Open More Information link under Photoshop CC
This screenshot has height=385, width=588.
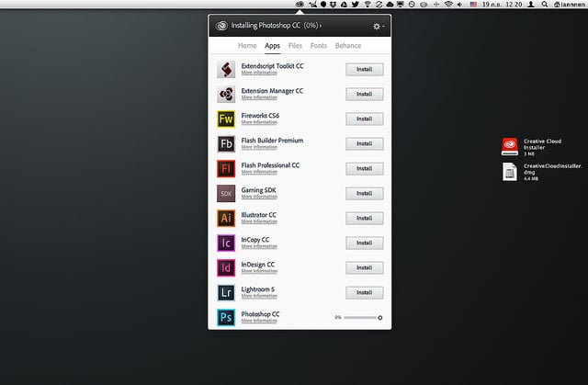tap(259, 321)
